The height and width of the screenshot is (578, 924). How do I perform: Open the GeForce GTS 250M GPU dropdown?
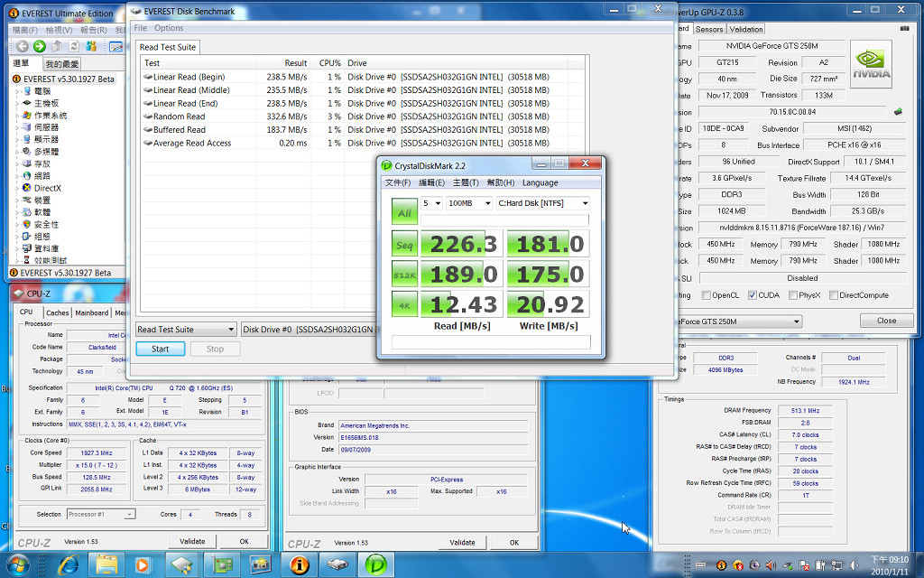739,322
